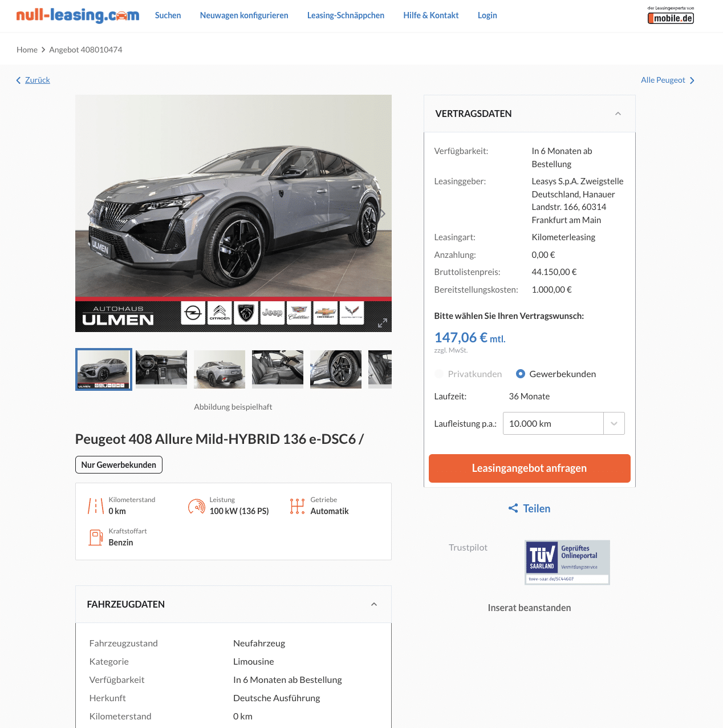
Task: Open the mobile.de partner logo
Action: (x=671, y=15)
